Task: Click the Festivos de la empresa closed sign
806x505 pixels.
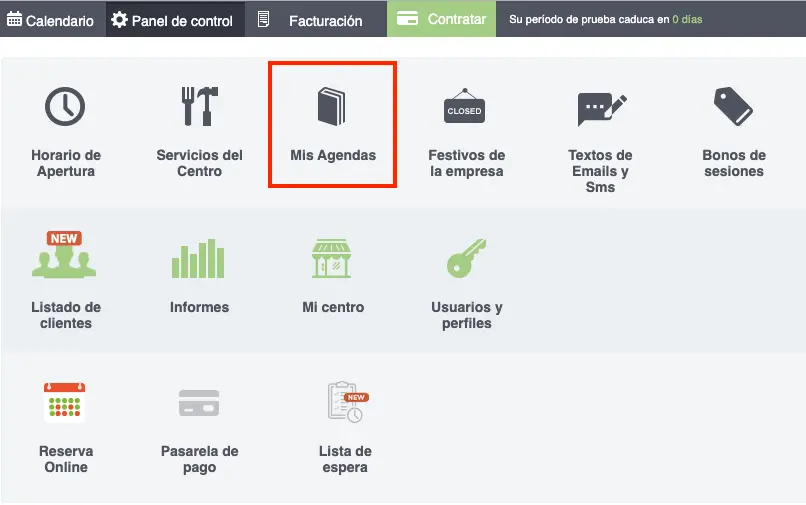Action: tap(465, 106)
